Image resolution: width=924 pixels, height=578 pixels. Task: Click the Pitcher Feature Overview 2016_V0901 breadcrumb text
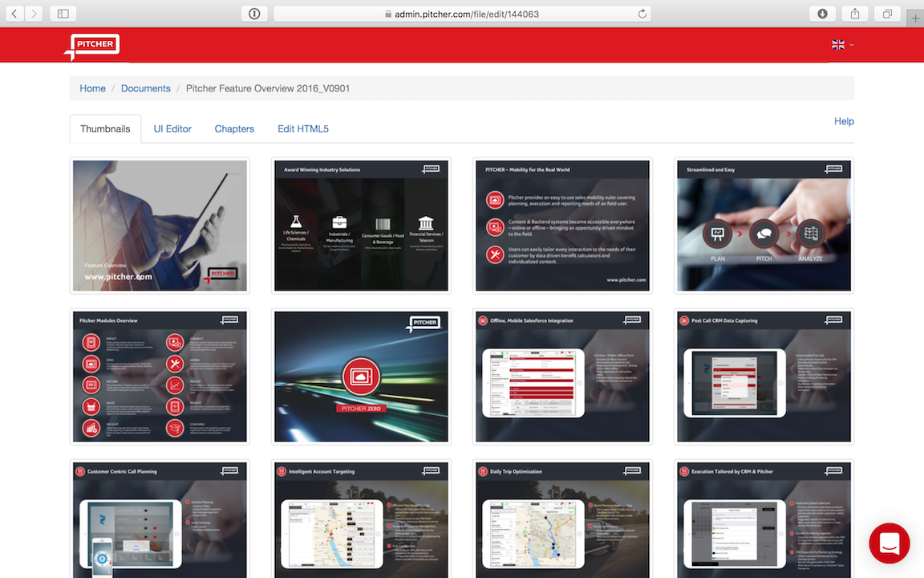(268, 88)
